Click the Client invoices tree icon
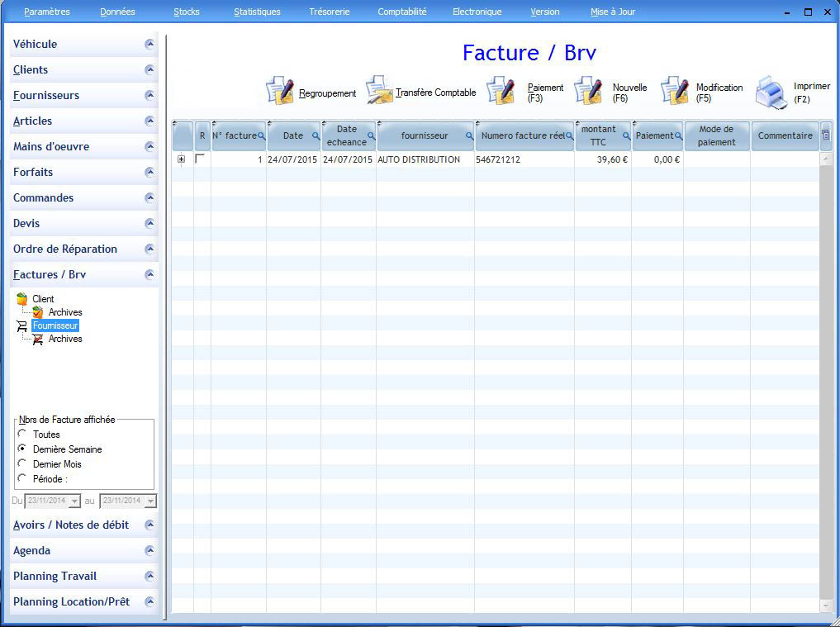840x627 pixels. [x=22, y=298]
